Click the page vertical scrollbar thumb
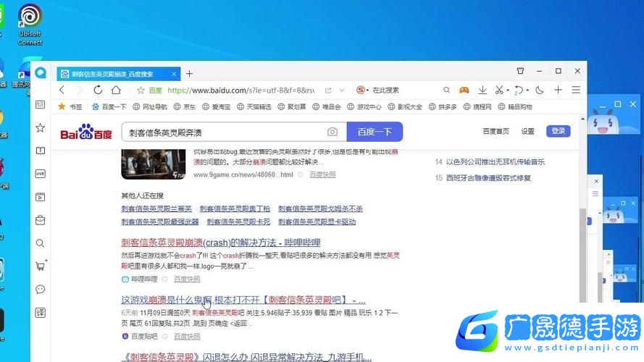 pos(582,254)
